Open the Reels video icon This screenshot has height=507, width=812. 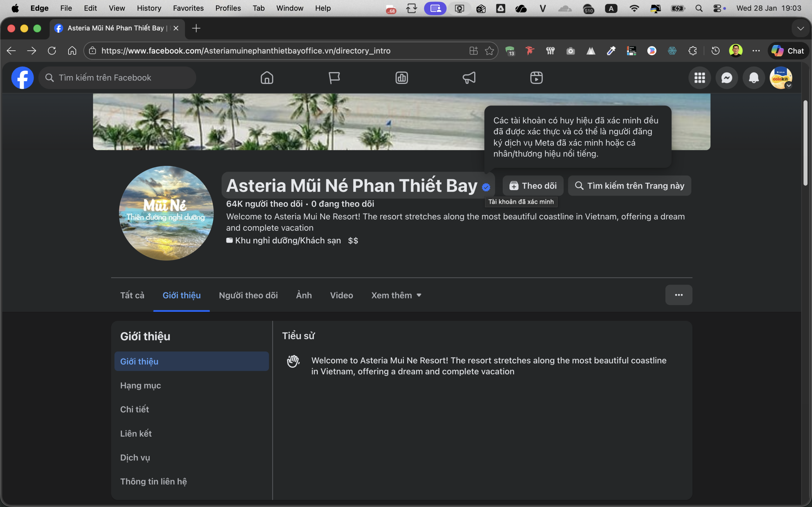click(x=536, y=78)
